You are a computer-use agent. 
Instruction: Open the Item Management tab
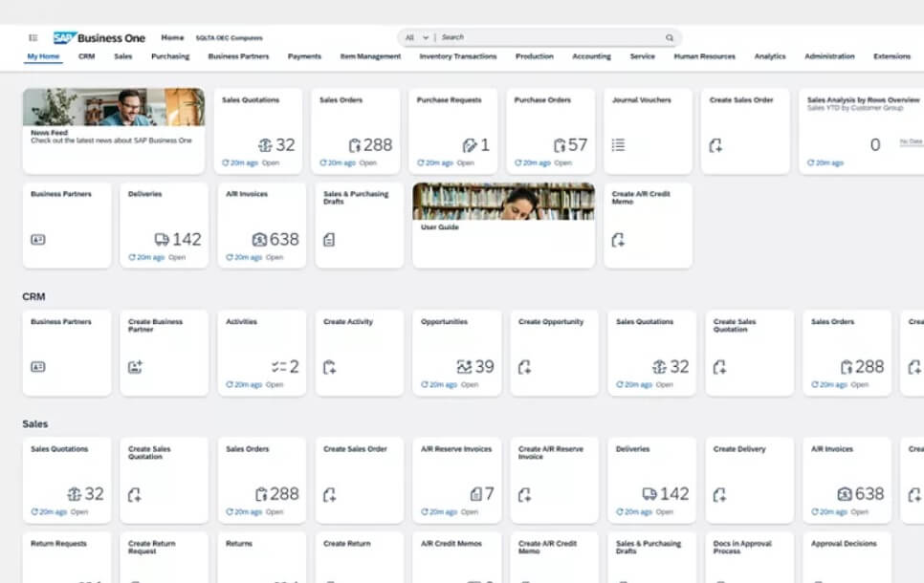coord(370,56)
